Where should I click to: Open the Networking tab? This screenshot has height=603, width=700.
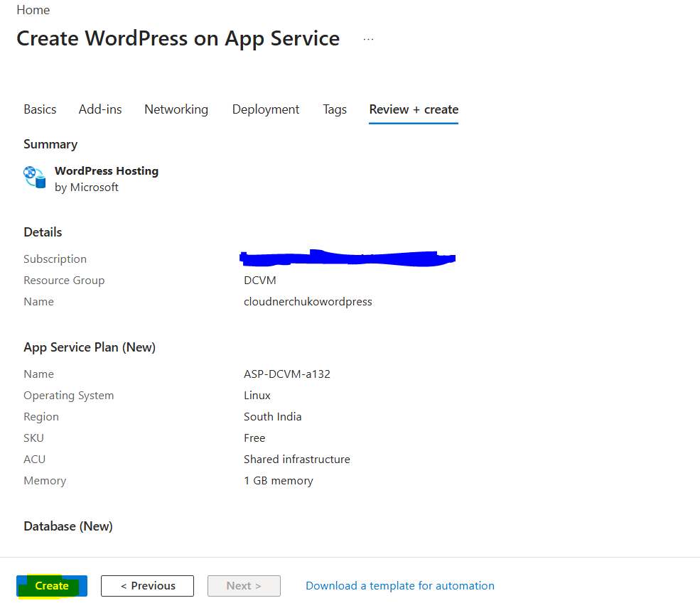[176, 109]
